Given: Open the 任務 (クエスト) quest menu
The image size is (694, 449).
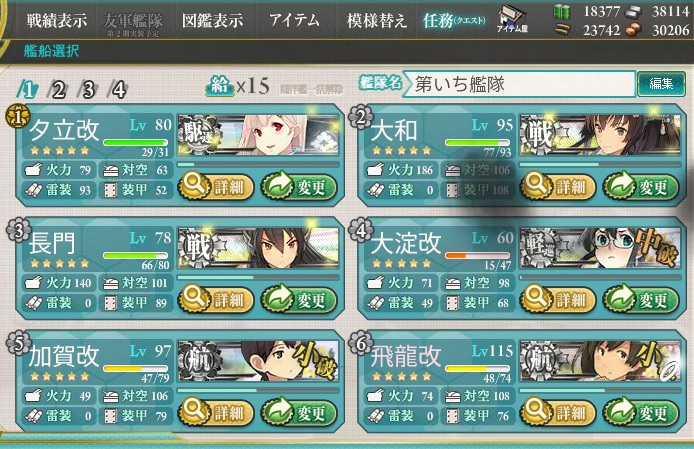Looking at the screenshot, I should click(454, 20).
